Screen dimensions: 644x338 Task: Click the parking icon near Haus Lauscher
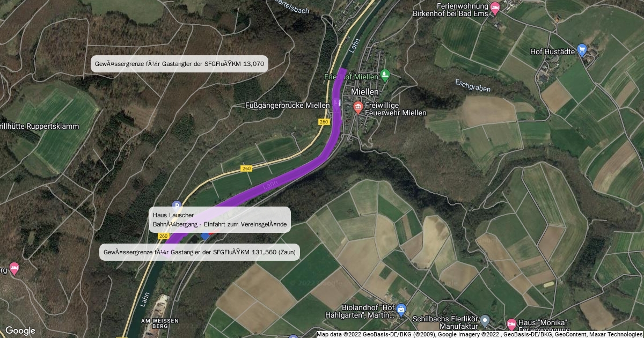177,204
